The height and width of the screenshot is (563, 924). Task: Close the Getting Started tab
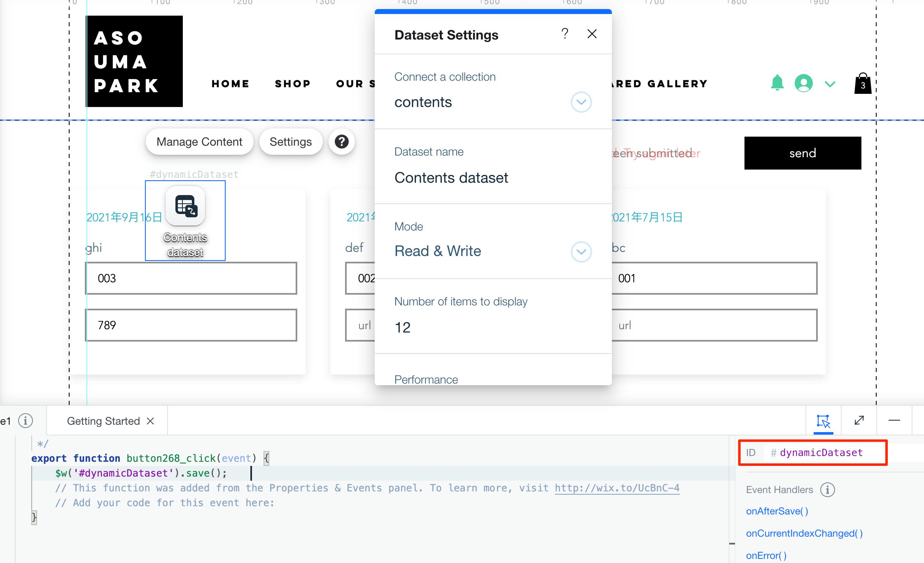point(151,421)
